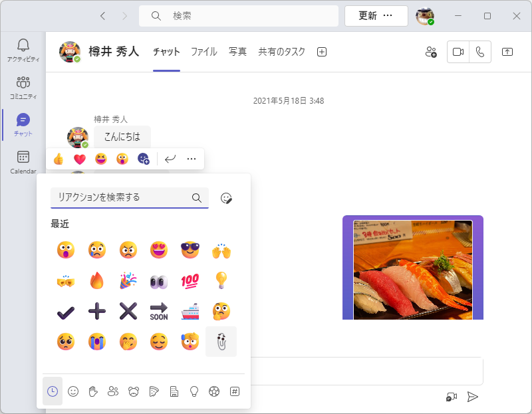
Task: Switch to smileys emoji category
Action: click(x=73, y=391)
